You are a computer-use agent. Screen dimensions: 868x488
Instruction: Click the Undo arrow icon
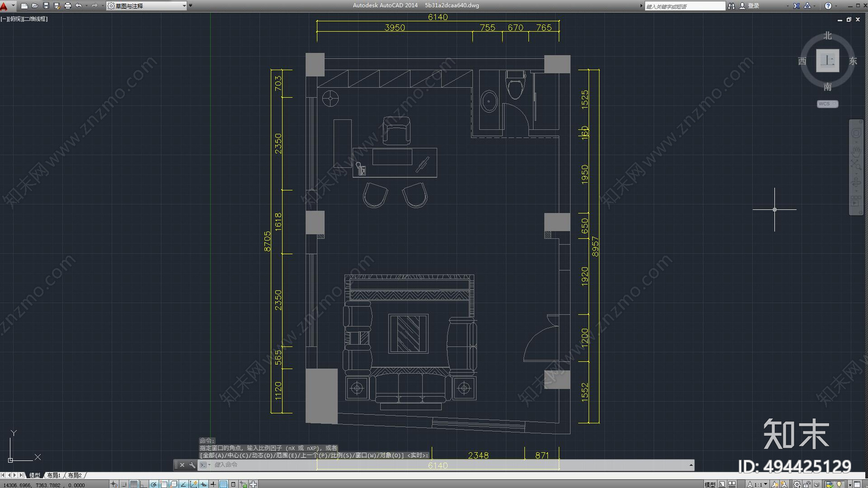pyautogui.click(x=79, y=5)
